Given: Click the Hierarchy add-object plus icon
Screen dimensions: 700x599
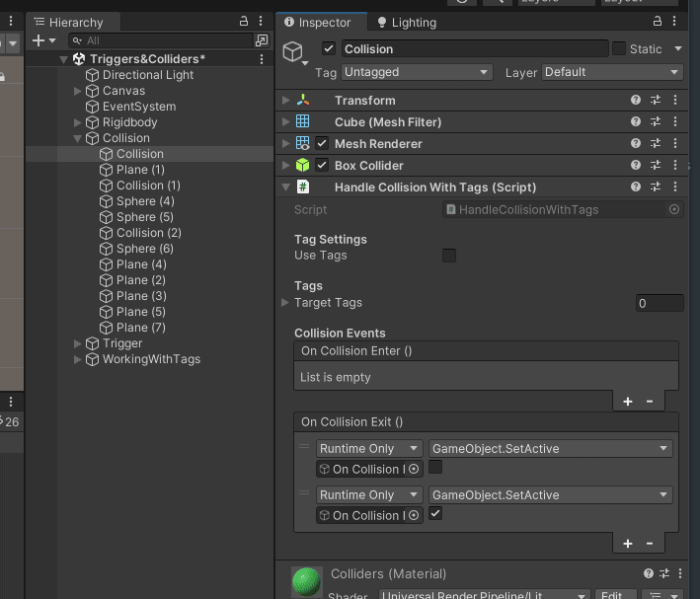Looking at the screenshot, I should pyautogui.click(x=38, y=40).
